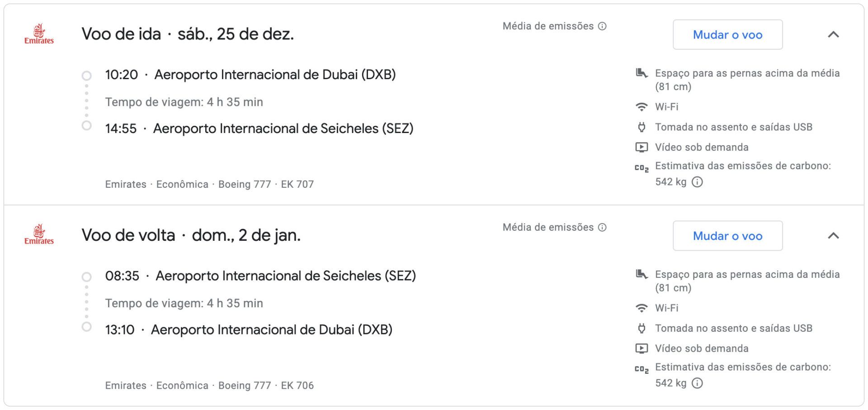Click Mudar o voo for outbound flight
The width and height of the screenshot is (868, 410).
tap(727, 34)
